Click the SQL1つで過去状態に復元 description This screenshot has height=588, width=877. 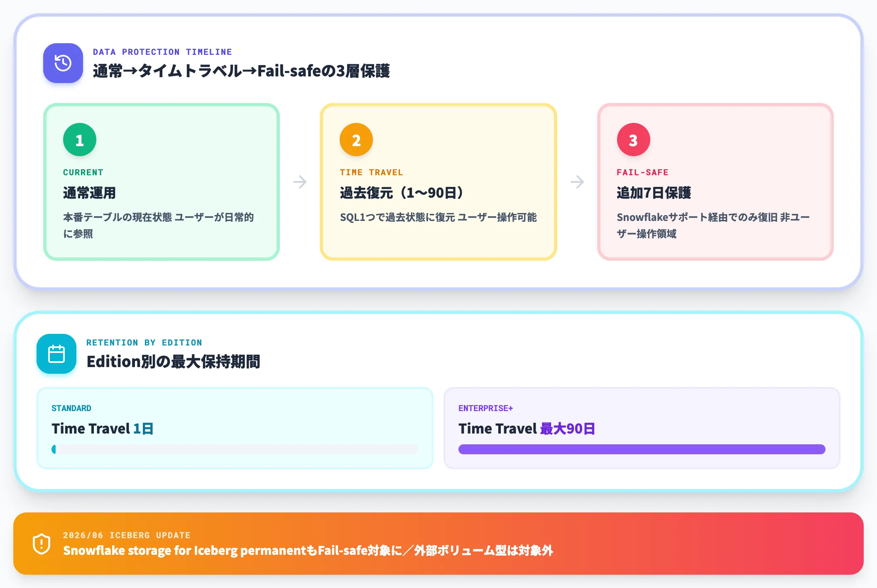point(438,217)
